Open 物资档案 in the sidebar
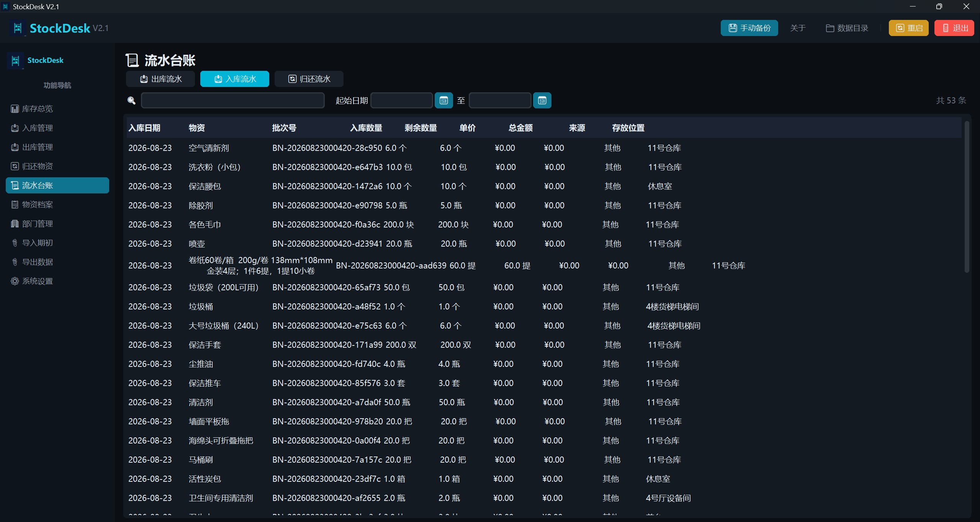Viewport: 980px width, 522px height. tap(57, 205)
